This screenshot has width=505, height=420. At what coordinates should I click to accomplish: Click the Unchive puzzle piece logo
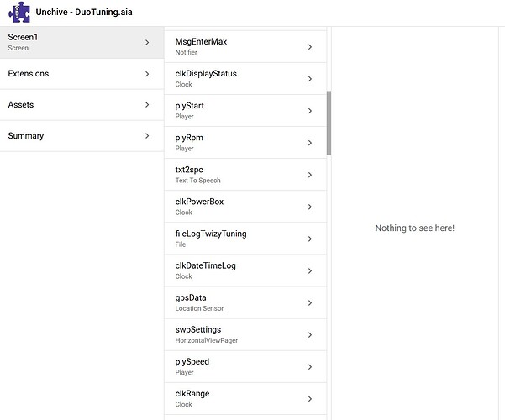click(18, 13)
